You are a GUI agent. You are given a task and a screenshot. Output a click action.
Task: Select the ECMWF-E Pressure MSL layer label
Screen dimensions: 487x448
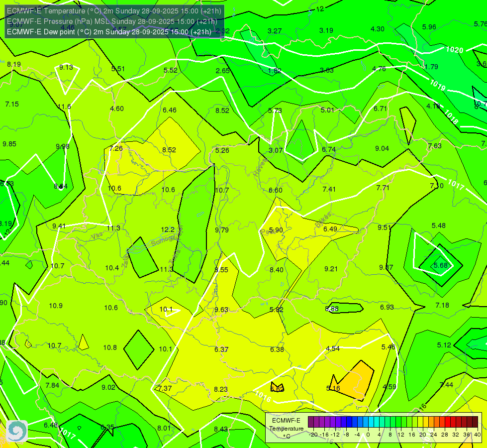112,21
